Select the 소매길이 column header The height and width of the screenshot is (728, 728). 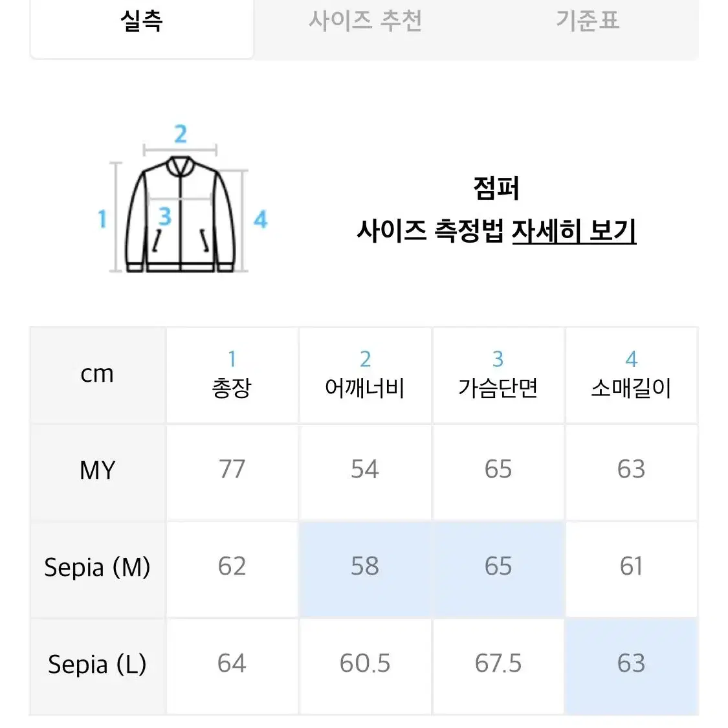pyautogui.click(x=632, y=375)
